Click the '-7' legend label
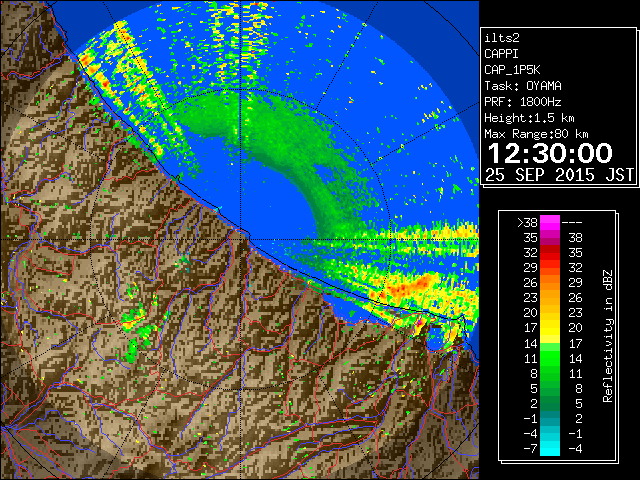 click(x=530, y=449)
